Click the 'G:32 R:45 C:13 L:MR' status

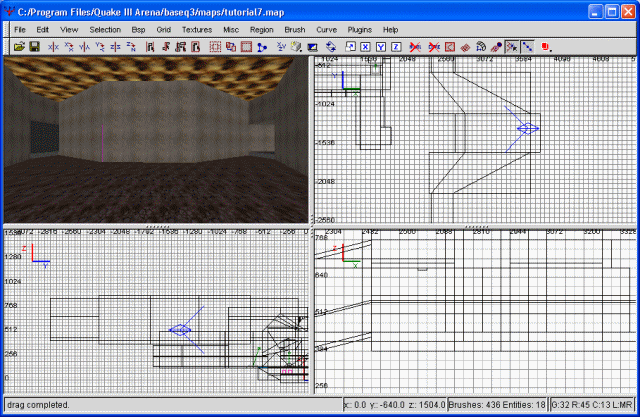coord(592,405)
